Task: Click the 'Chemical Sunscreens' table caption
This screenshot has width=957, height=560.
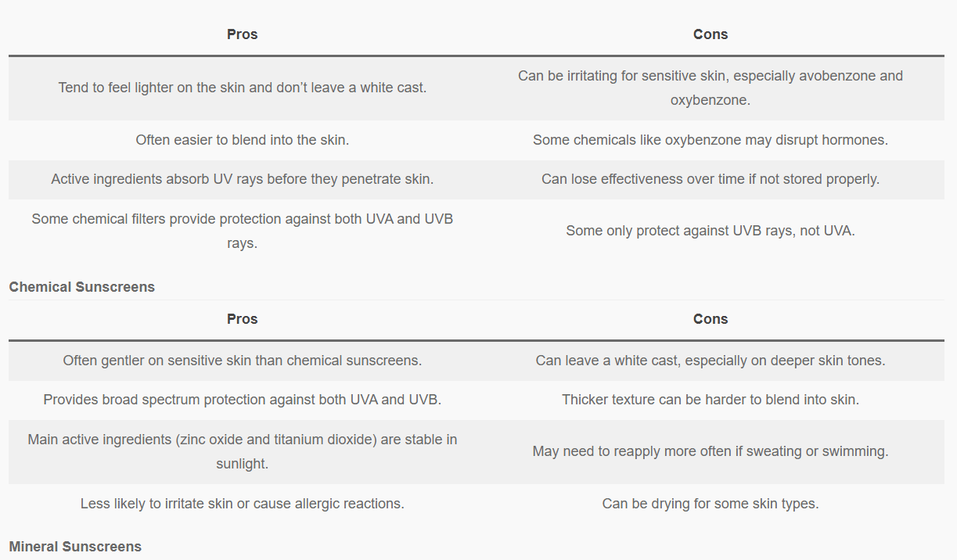Action: [x=82, y=287]
